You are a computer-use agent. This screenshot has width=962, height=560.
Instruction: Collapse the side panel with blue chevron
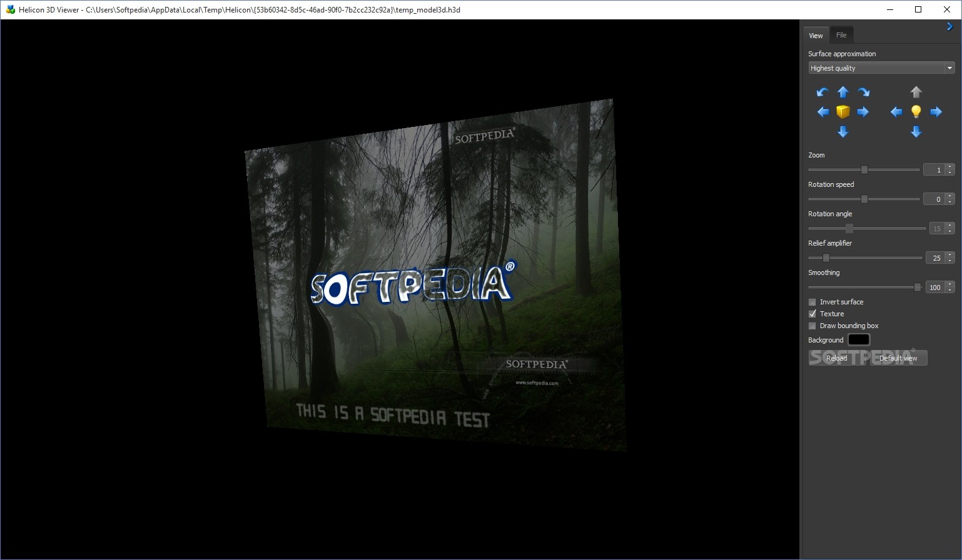coord(949,26)
